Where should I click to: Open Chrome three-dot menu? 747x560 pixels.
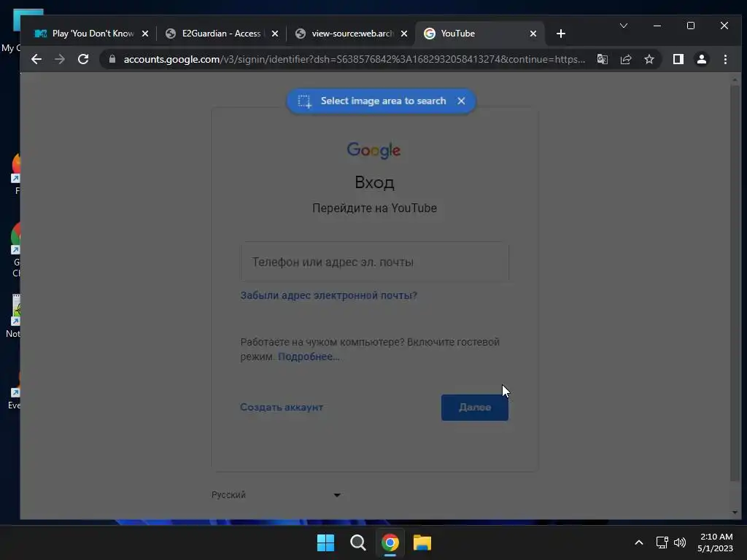(725, 59)
